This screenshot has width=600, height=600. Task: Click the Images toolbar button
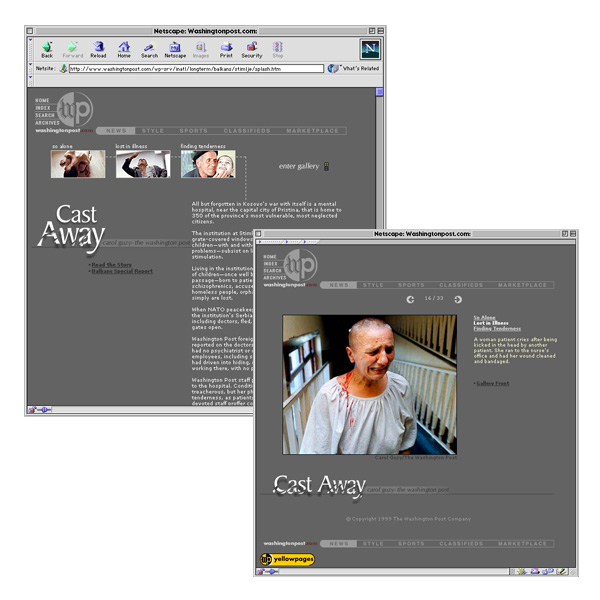pos(201,50)
